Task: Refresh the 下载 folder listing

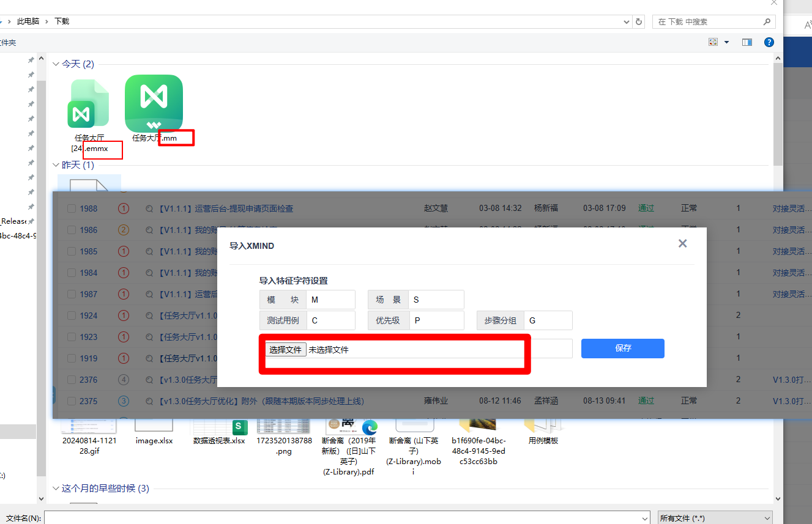Action: click(639, 21)
